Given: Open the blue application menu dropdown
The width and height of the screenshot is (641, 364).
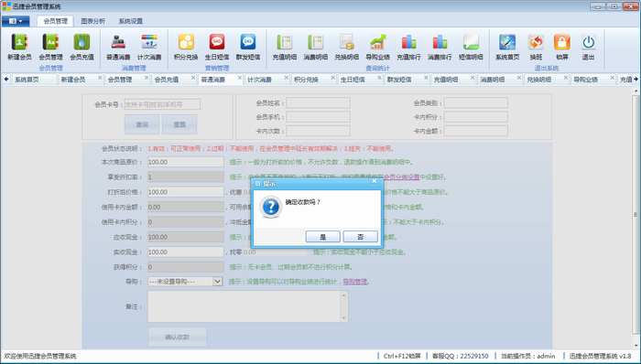Looking at the screenshot, I should pos(16,21).
